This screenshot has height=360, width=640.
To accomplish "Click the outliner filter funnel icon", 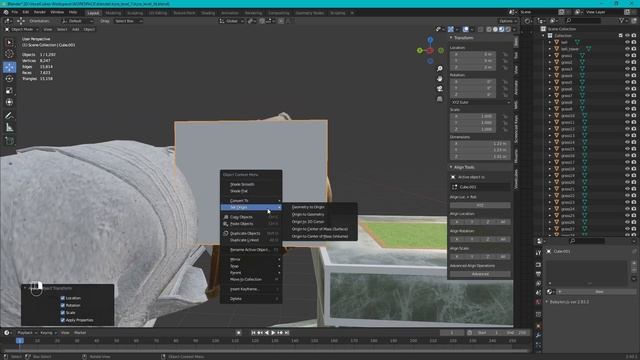I will 621,20.
